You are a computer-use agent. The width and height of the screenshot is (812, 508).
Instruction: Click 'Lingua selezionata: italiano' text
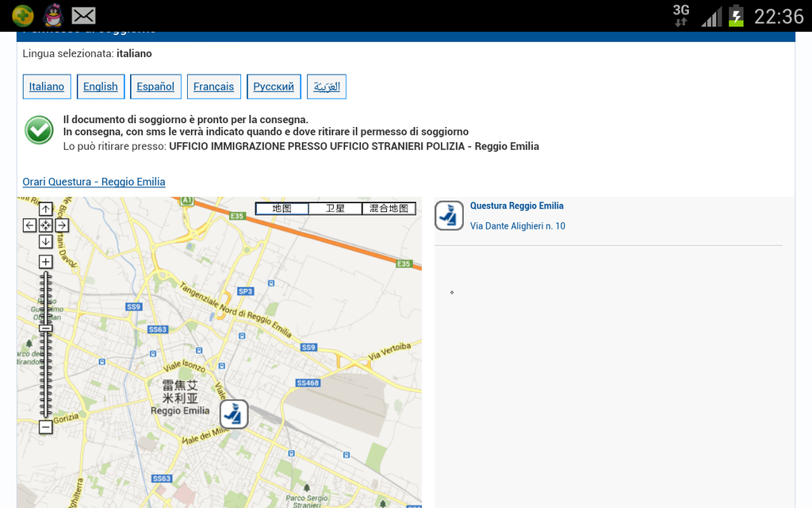click(87, 53)
